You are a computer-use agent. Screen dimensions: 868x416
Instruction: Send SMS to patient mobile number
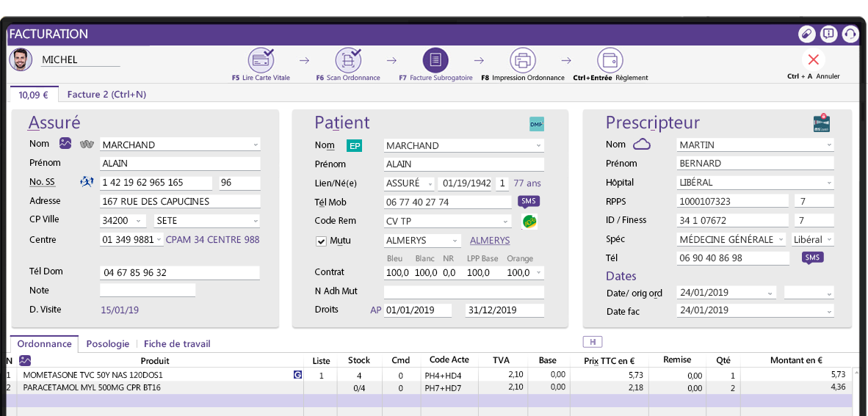point(529,201)
